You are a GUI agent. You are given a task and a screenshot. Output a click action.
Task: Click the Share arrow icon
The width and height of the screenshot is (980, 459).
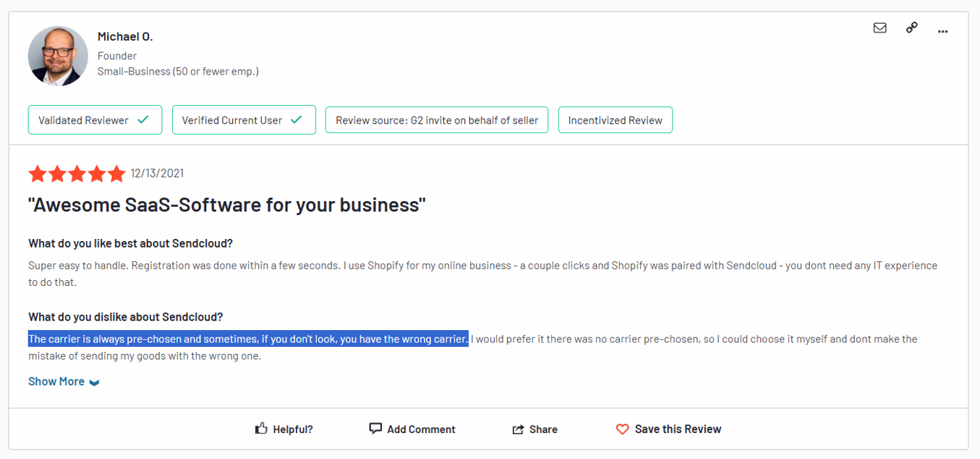(x=517, y=429)
